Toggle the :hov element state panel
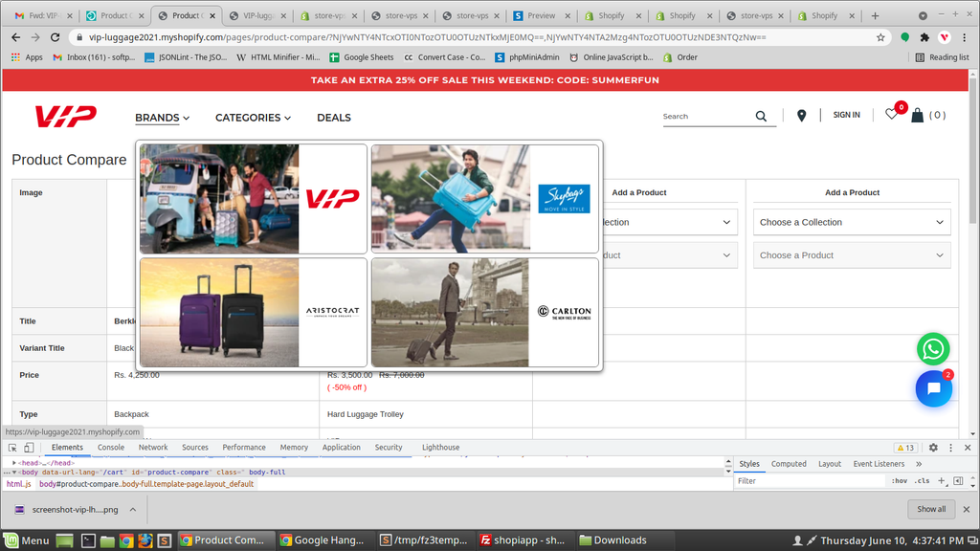Image resolution: width=980 pixels, height=551 pixels. tap(900, 481)
